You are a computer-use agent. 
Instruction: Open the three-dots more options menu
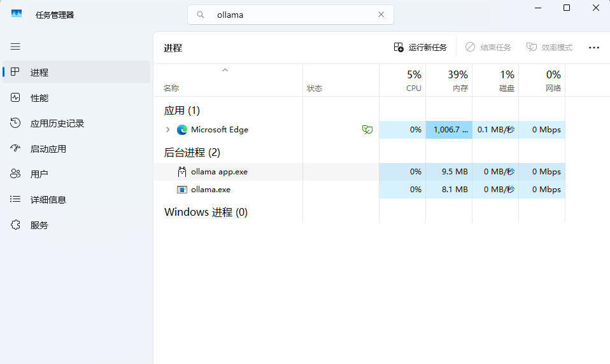593,48
